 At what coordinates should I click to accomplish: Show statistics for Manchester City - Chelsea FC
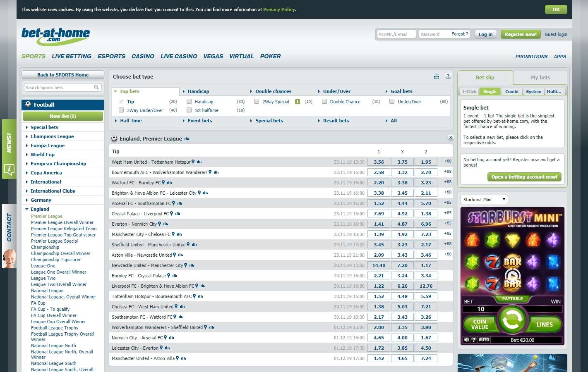coord(180,234)
